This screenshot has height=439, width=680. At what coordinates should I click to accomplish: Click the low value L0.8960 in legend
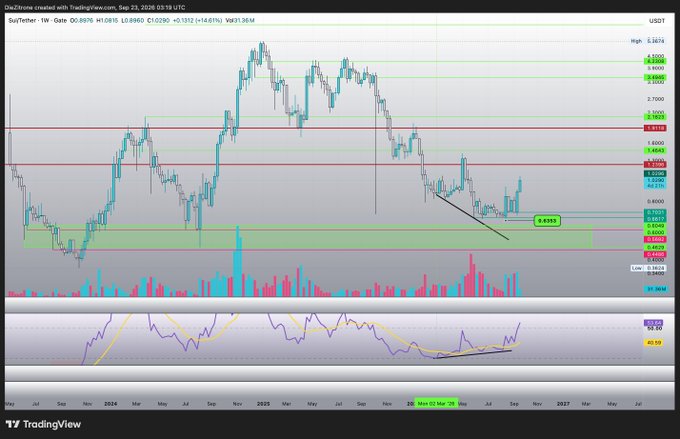pyautogui.click(x=133, y=20)
